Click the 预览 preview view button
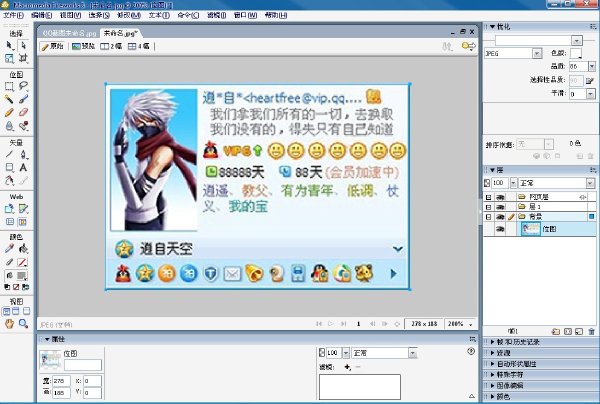This screenshot has width=600, height=404. point(83,46)
